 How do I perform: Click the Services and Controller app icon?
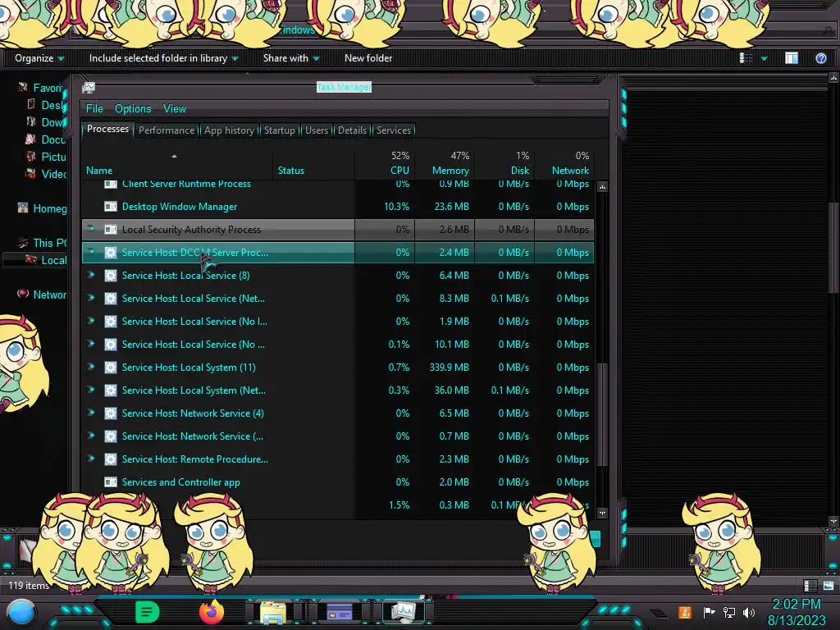coord(111,482)
